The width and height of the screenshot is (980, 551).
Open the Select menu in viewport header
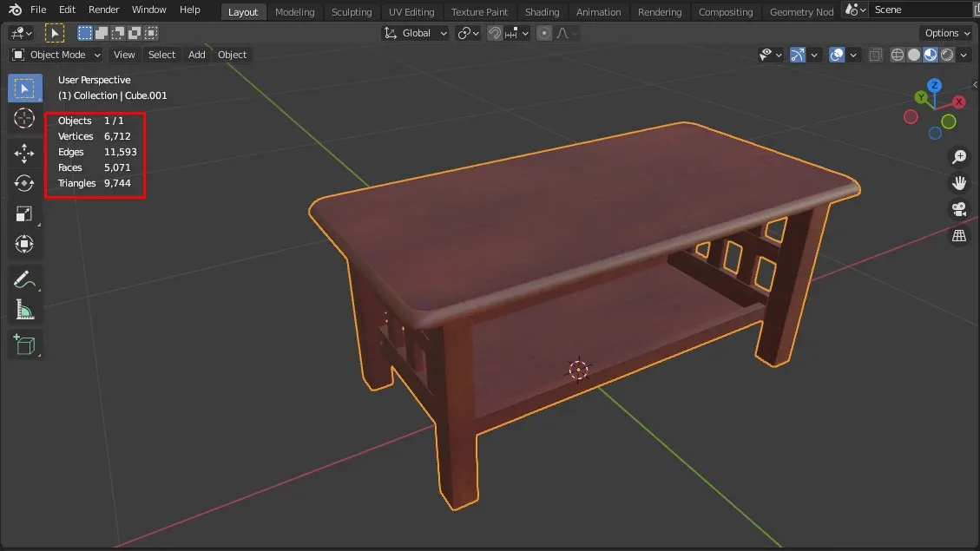coord(161,55)
